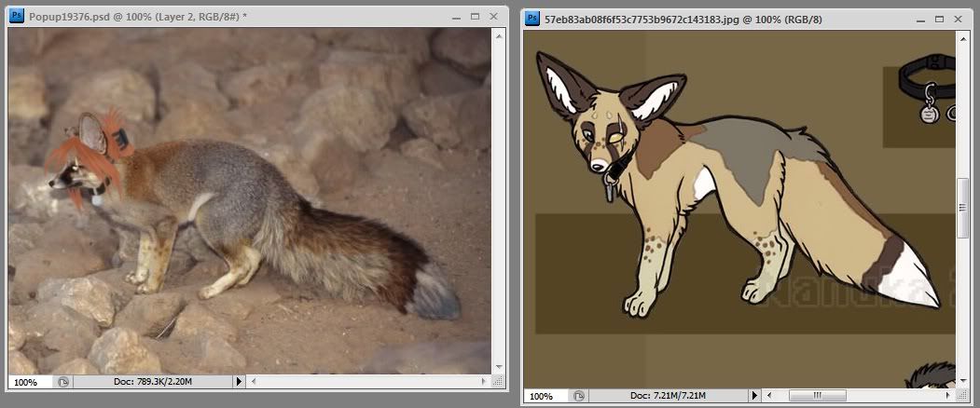Click the scroll-down arrow in the JPG window
This screenshot has height=408, width=980.
[963, 381]
